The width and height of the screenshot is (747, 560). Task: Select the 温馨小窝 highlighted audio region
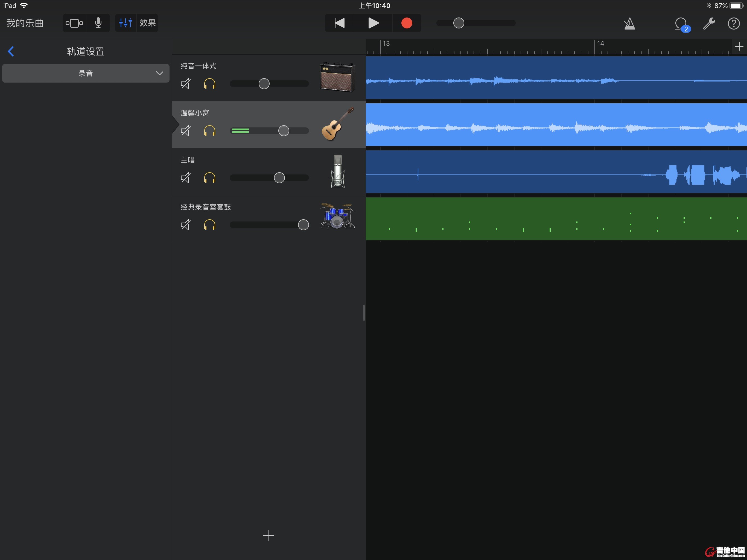coord(556,125)
